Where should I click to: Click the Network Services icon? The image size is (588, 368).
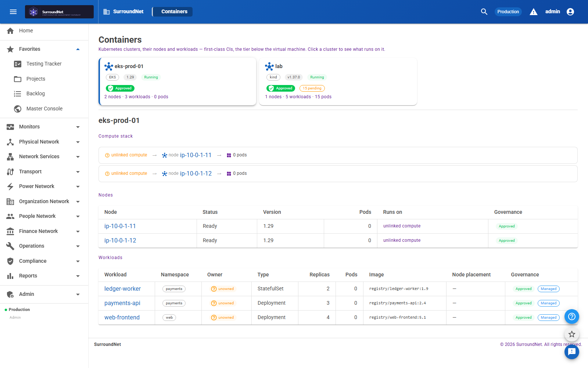point(10,157)
